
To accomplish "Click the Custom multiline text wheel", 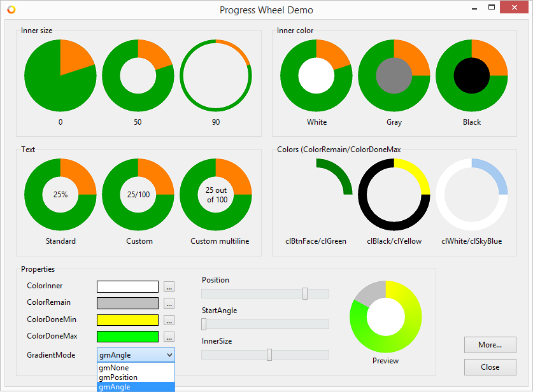I will [x=216, y=195].
